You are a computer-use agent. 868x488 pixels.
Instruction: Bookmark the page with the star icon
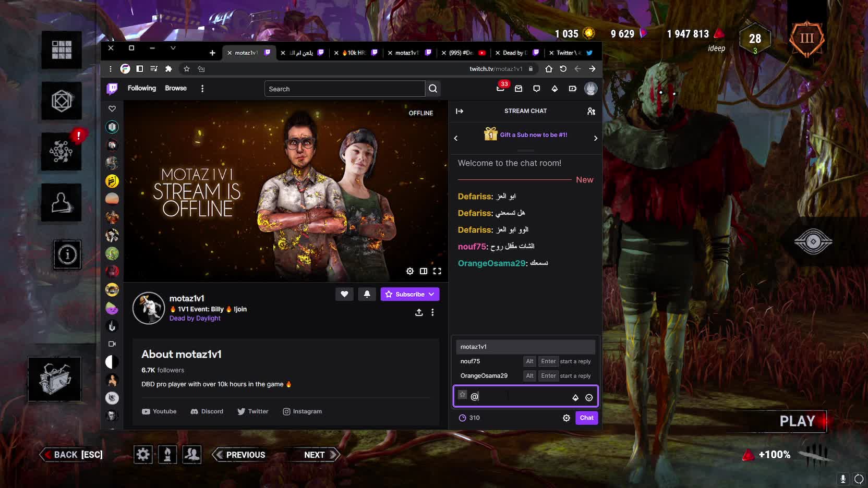pos(187,69)
